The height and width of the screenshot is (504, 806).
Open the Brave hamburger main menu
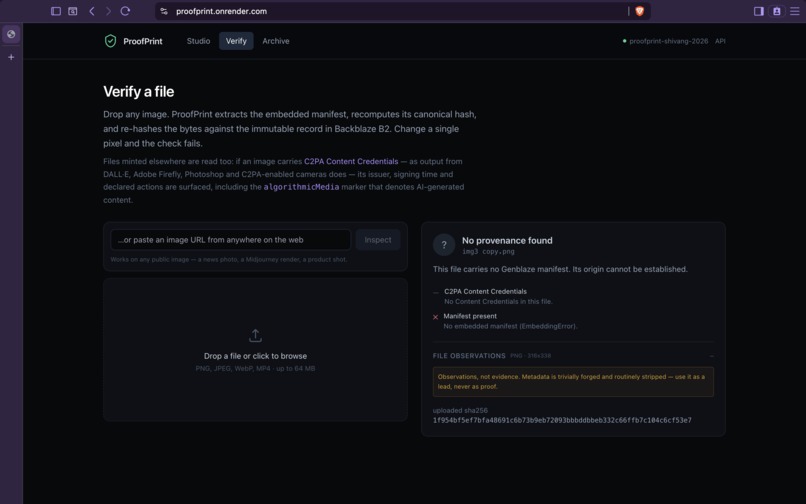tap(794, 11)
